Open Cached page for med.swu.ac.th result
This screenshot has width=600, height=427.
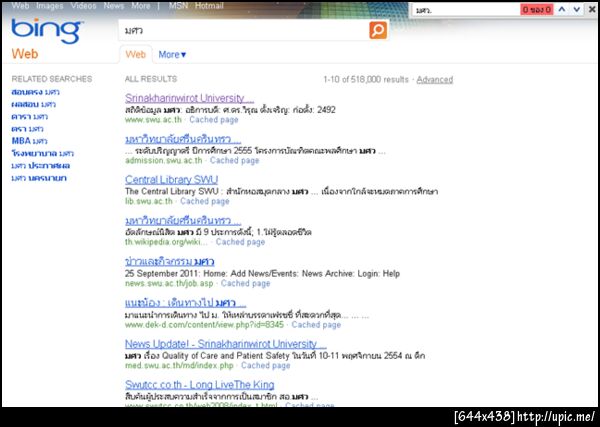(266, 365)
